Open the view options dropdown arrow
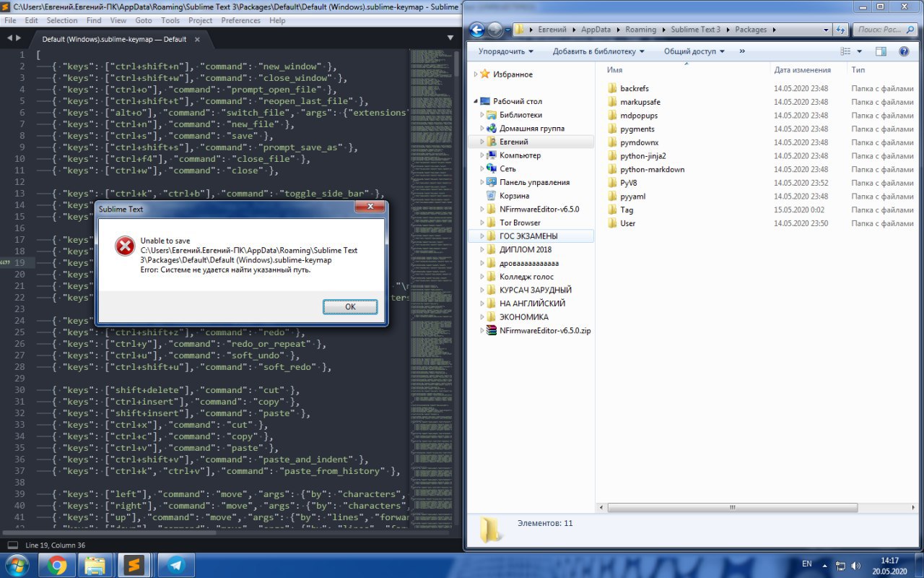 pyautogui.click(x=859, y=51)
